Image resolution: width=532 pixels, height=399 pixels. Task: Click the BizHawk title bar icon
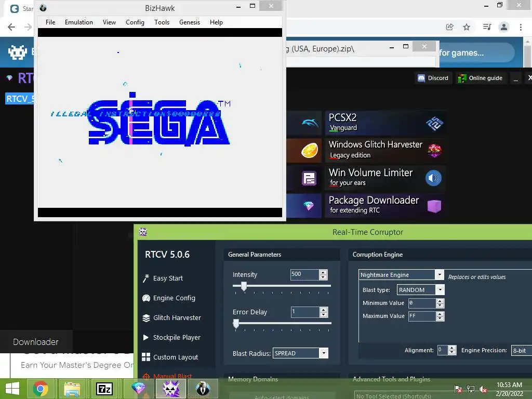coord(43,8)
